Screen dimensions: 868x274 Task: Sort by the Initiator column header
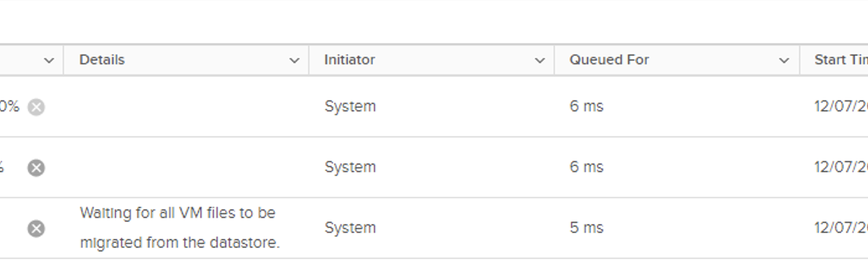point(350,60)
